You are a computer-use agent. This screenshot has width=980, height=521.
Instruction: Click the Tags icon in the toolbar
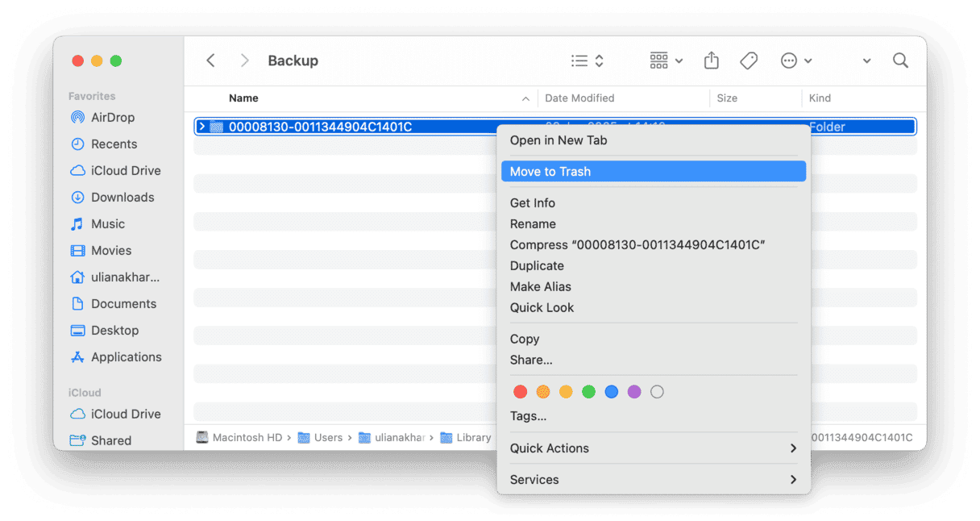749,60
